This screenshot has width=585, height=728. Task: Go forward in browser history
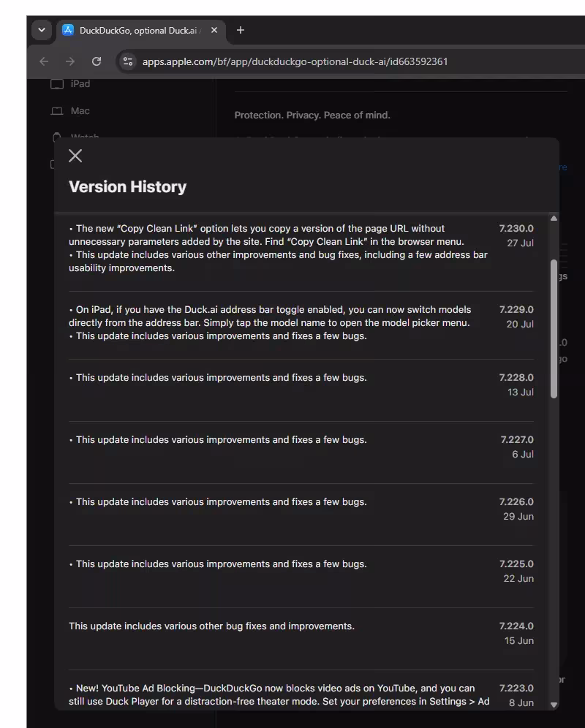pos(70,61)
